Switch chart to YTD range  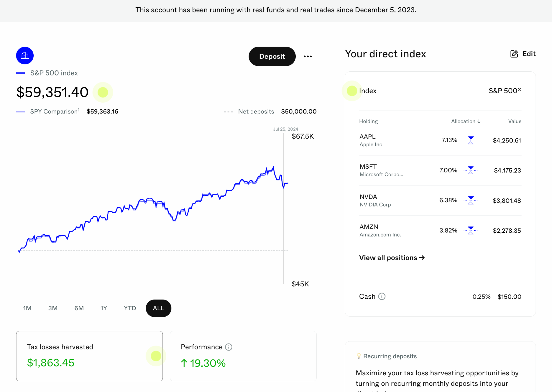point(130,308)
